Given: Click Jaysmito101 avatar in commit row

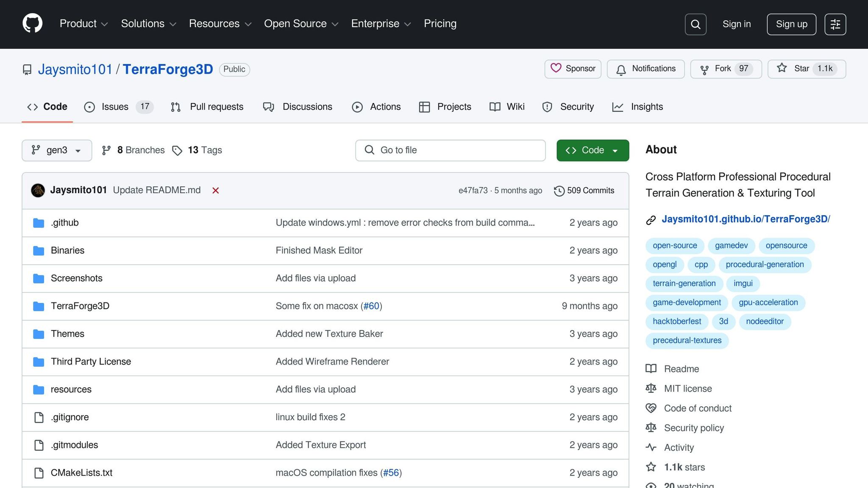Looking at the screenshot, I should pos(38,190).
